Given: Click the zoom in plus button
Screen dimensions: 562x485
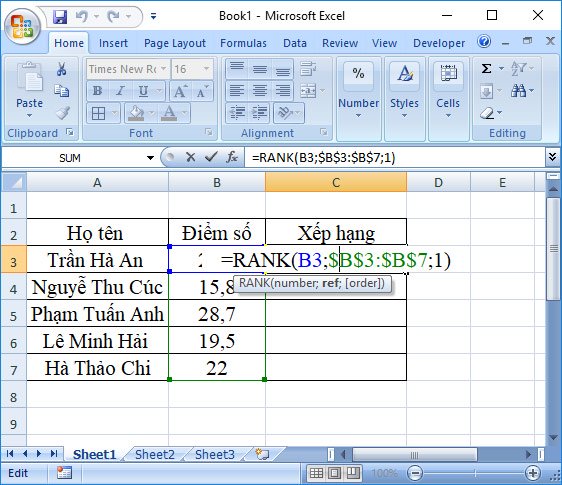Looking at the screenshot, I should [x=533, y=473].
